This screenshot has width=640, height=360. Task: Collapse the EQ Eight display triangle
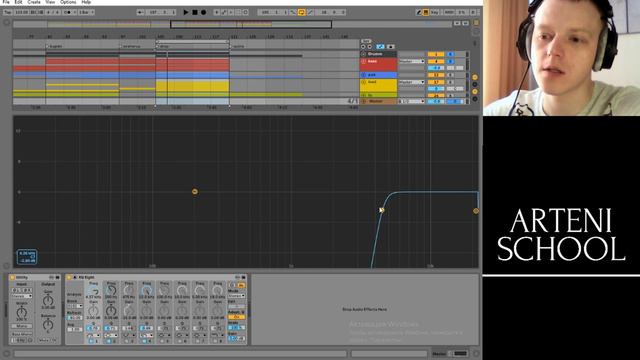(75, 277)
